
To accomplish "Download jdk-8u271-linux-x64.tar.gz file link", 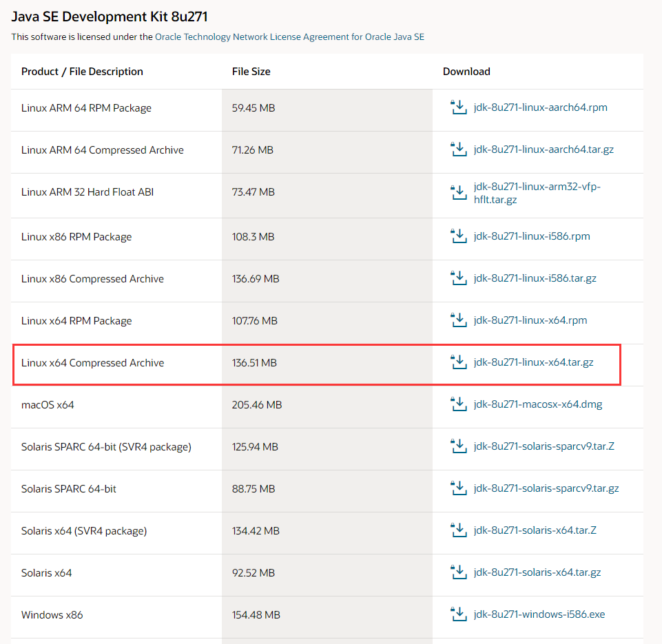I will pyautogui.click(x=534, y=362).
